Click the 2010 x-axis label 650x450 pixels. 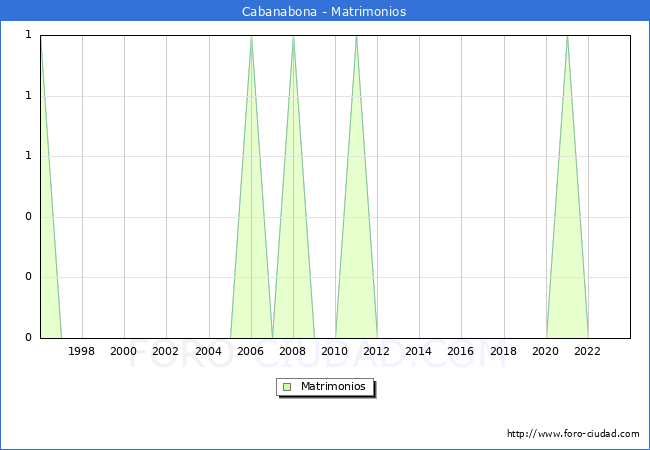335,351
